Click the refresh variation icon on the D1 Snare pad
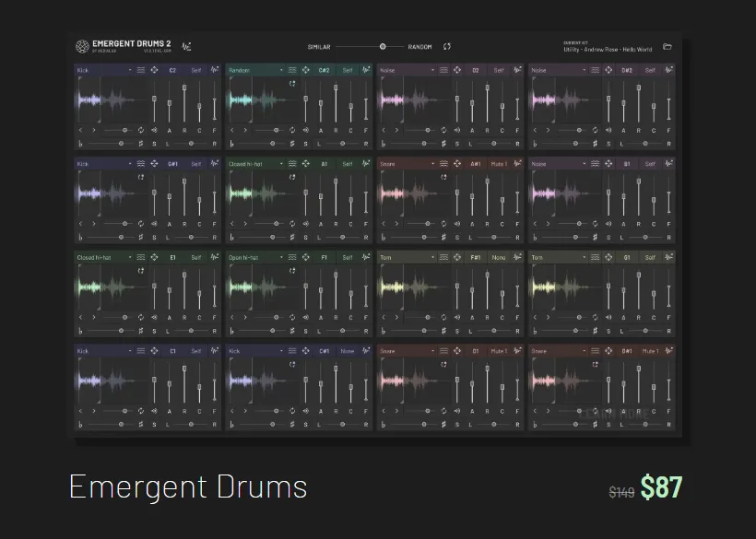Viewport: 756px width, 539px height. pyautogui.click(x=443, y=411)
